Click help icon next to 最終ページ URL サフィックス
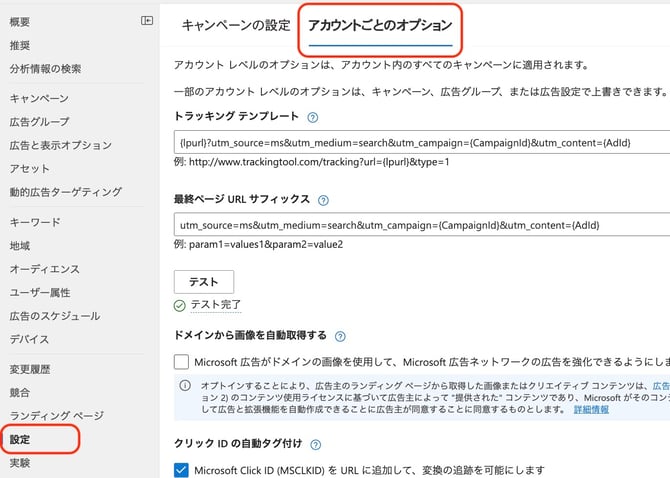The image size is (670, 478). [x=323, y=200]
